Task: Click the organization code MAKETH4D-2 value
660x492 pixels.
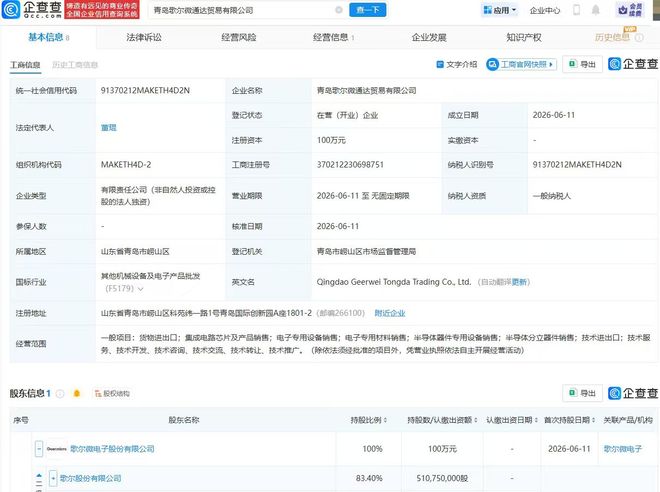Action: coord(126,165)
